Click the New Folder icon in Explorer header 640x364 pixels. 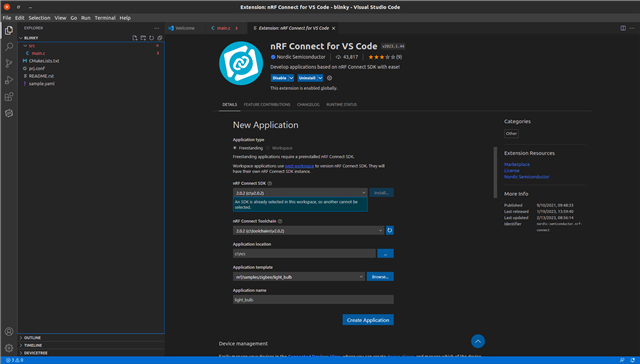point(143,38)
